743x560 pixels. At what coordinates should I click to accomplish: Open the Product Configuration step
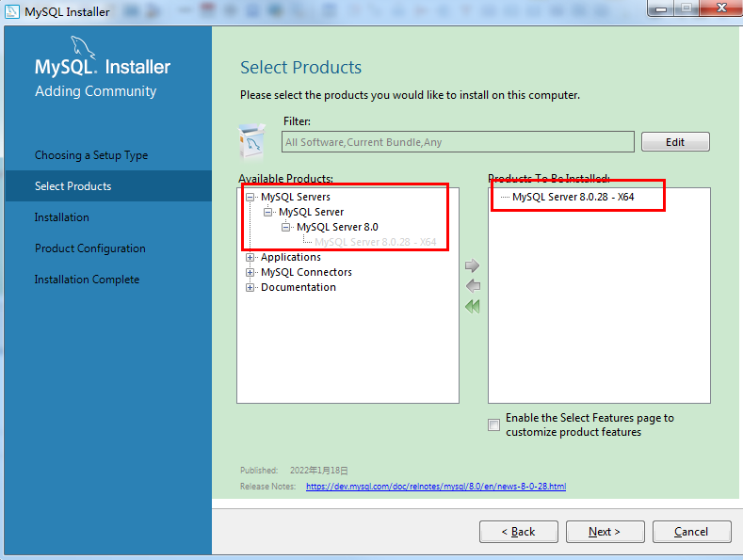pyautogui.click(x=90, y=248)
